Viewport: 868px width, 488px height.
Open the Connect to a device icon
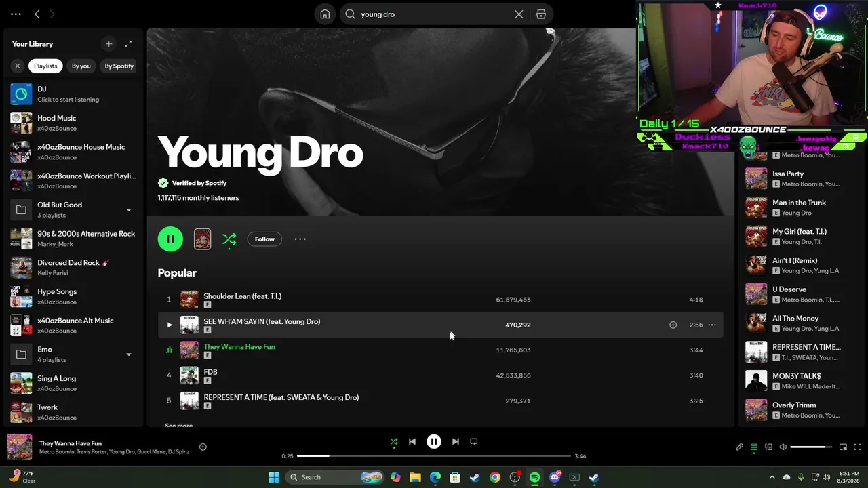tap(768, 447)
